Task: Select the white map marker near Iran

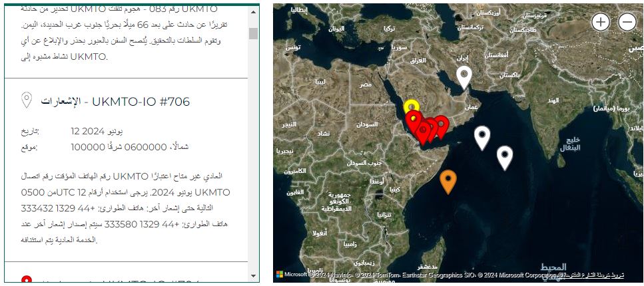Action: click(464, 78)
